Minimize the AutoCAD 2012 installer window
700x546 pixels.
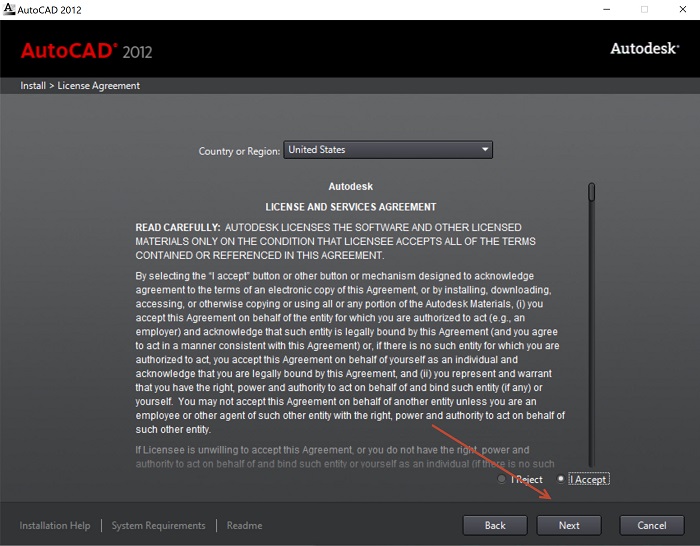point(606,10)
